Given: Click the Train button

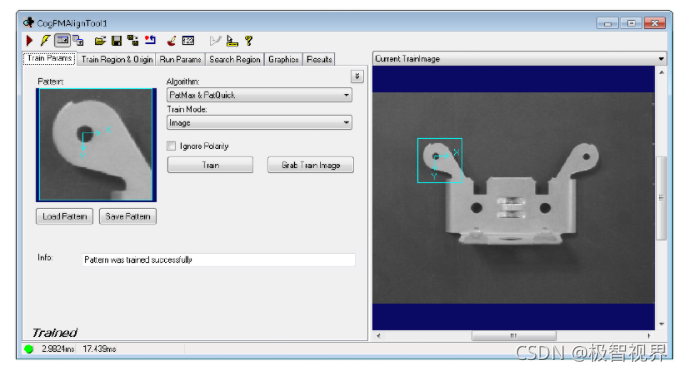Looking at the screenshot, I should pos(210,165).
